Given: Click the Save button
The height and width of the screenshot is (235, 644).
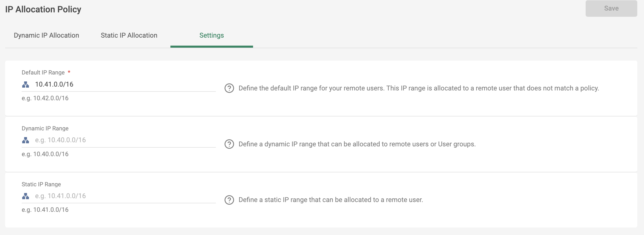Looking at the screenshot, I should (611, 8).
